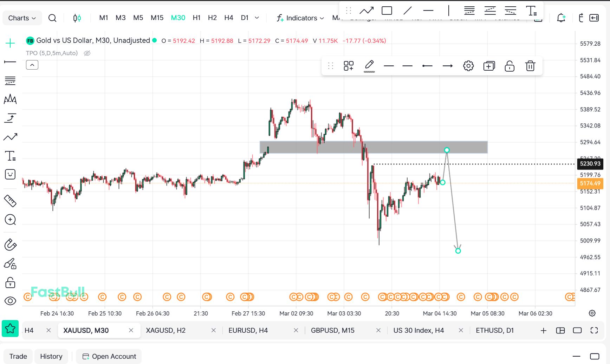Expand the Charts dropdown menu
The width and height of the screenshot is (610, 364).
(x=22, y=18)
